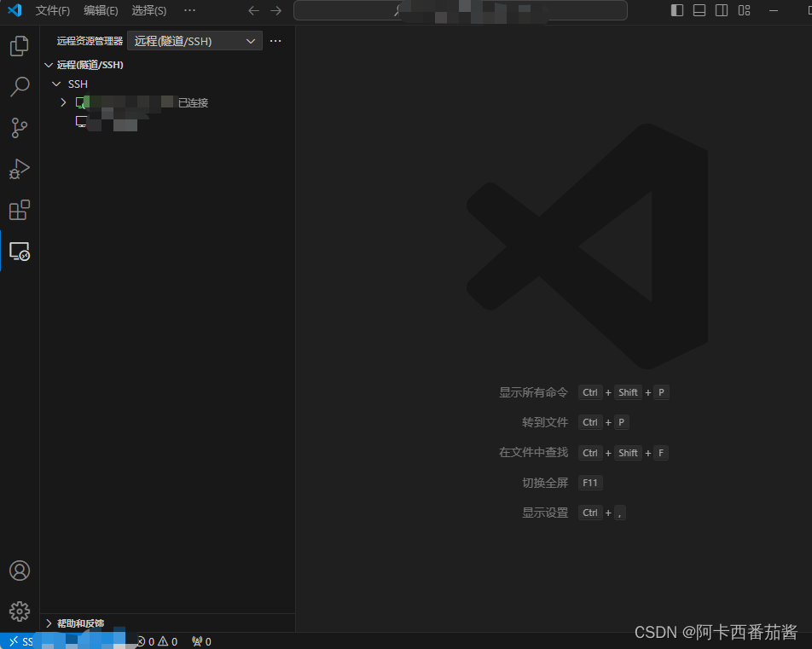Open the Customize Layout icon

point(744,10)
